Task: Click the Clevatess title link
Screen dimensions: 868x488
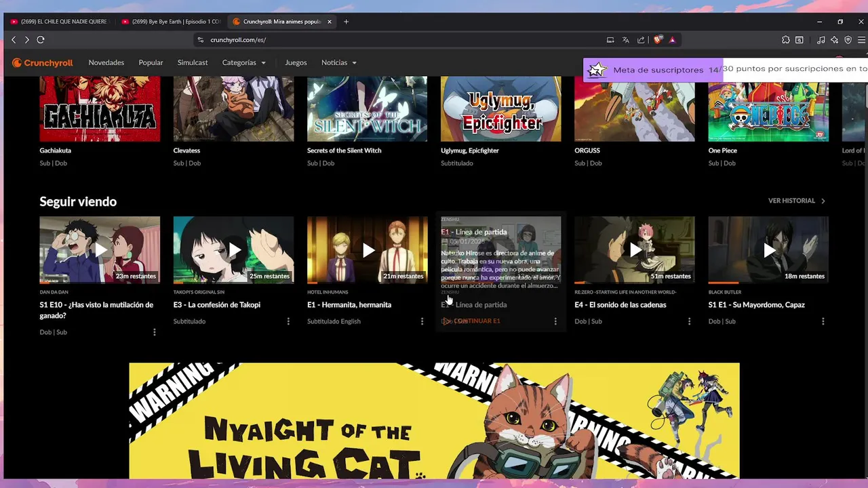Action: [186, 150]
